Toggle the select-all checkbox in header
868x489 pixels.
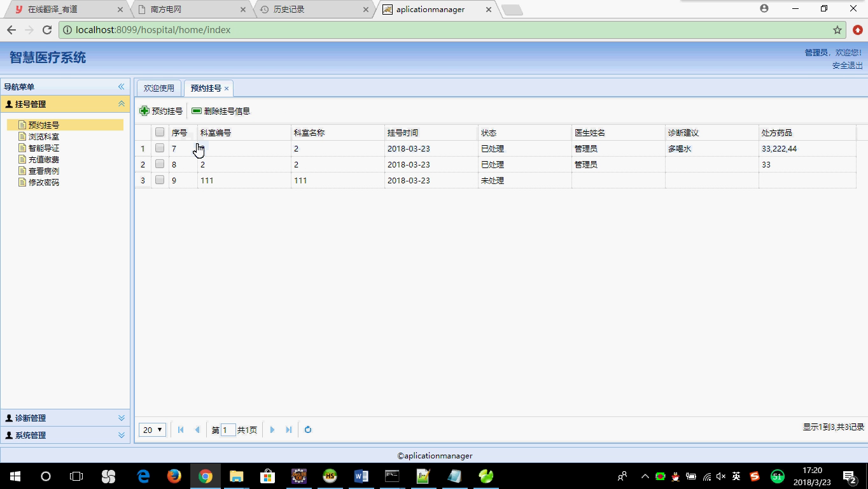160,132
